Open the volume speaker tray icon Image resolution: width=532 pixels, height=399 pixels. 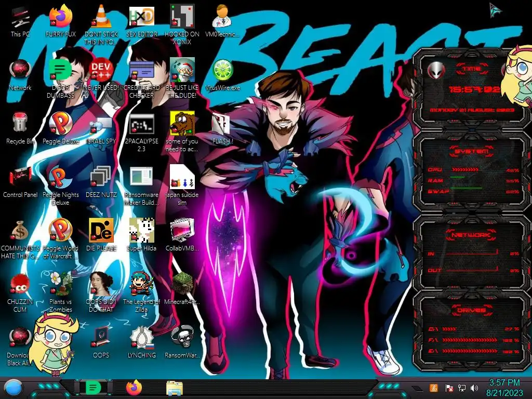[474, 388]
